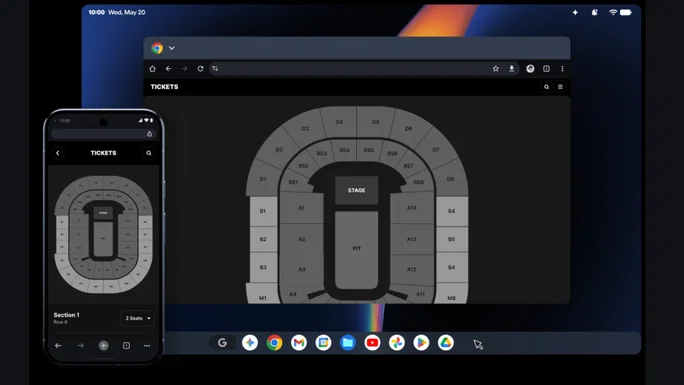This screenshot has height=385, width=684.
Task: Select the STAGE block on the tablet seat map
Action: tap(356, 190)
